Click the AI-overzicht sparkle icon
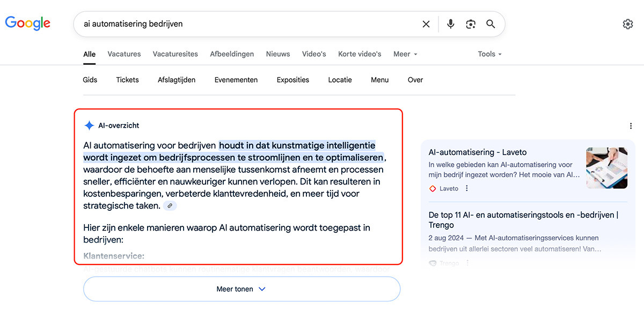The width and height of the screenshot is (644, 310). pyautogui.click(x=89, y=126)
